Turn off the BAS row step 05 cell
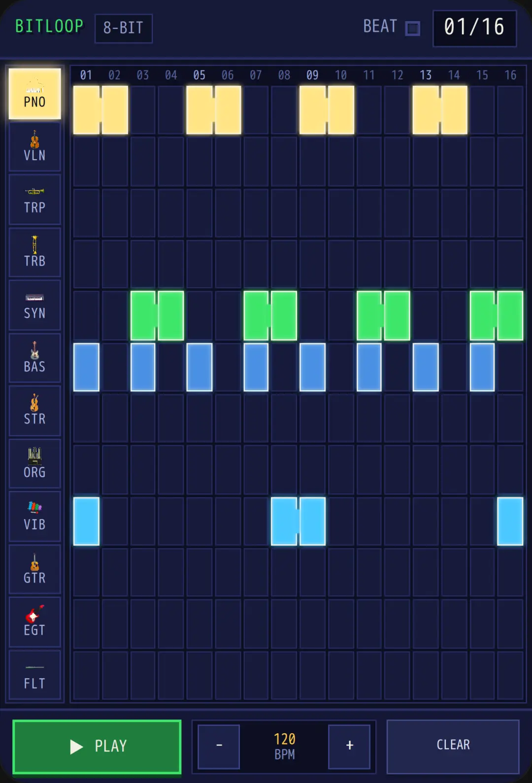The image size is (532, 783). click(x=199, y=367)
